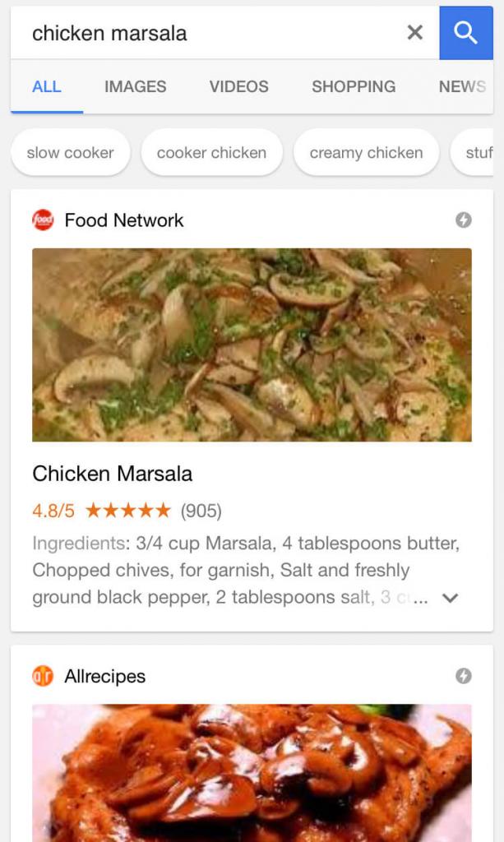Image resolution: width=504 pixels, height=842 pixels.
Task: Open the Allrecipes chicken marsala photo
Action: click(252, 771)
